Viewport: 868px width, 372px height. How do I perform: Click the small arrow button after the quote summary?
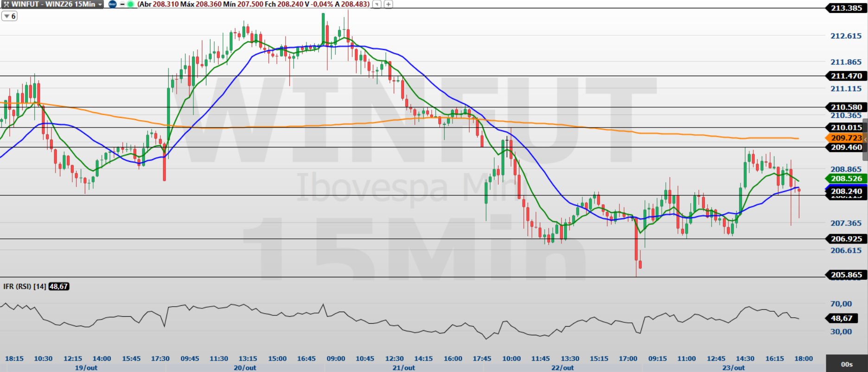pyautogui.click(x=377, y=4)
